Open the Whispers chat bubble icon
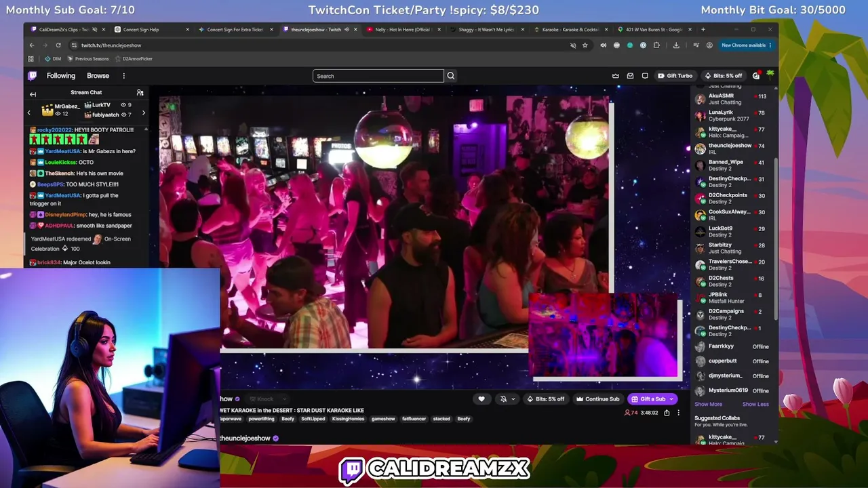868x488 pixels. click(645, 76)
